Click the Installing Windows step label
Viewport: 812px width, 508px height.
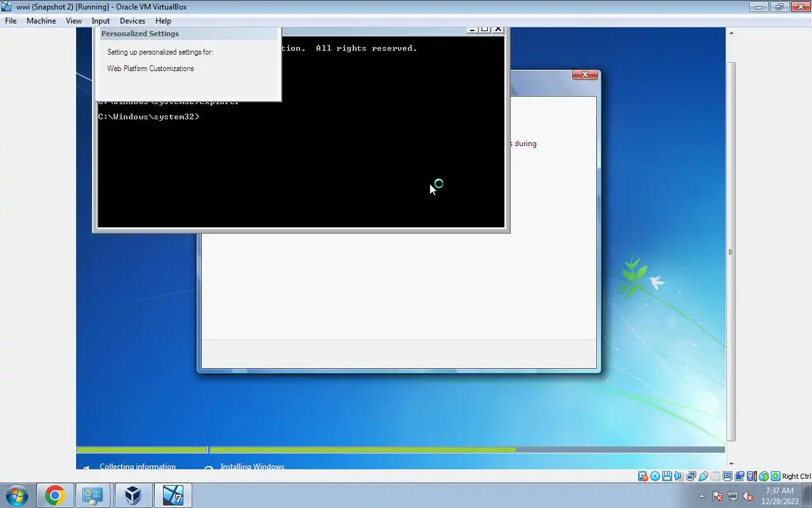(252, 466)
